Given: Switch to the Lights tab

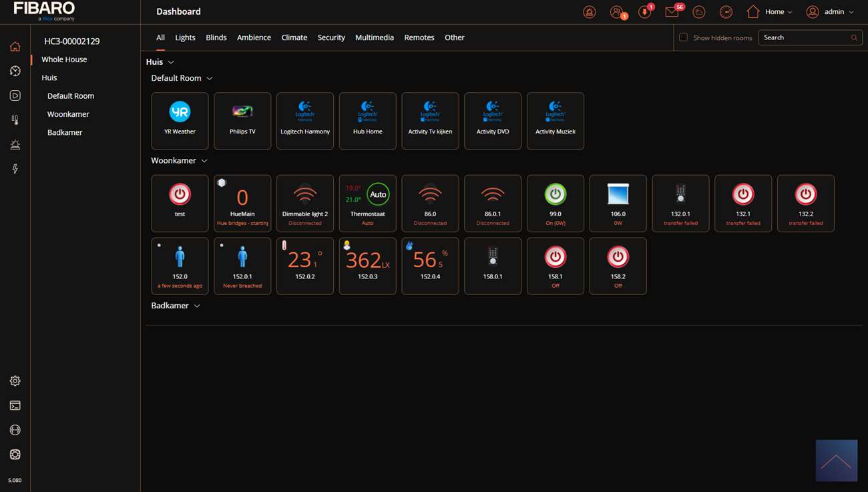Looking at the screenshot, I should [185, 37].
